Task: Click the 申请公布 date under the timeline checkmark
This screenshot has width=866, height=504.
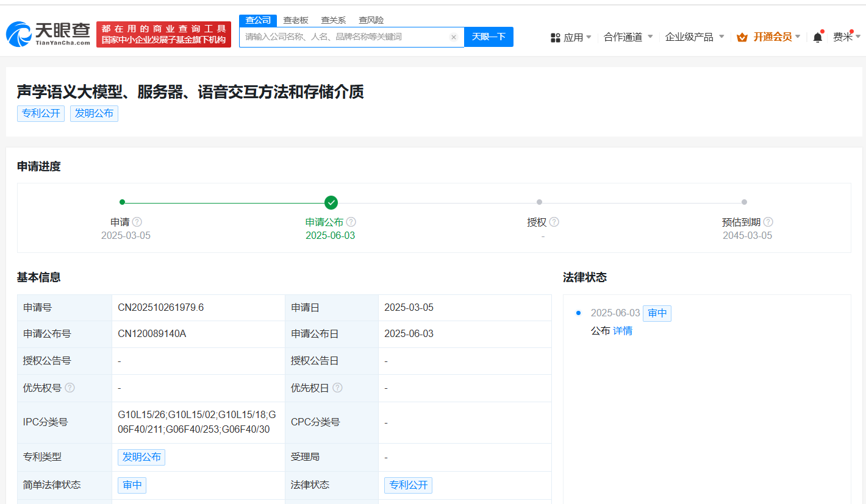Action: point(331,236)
